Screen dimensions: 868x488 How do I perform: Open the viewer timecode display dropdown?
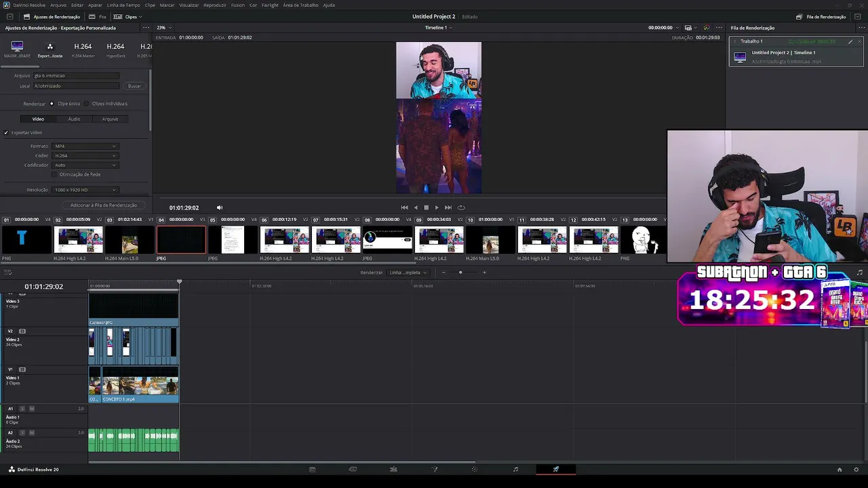[663, 28]
